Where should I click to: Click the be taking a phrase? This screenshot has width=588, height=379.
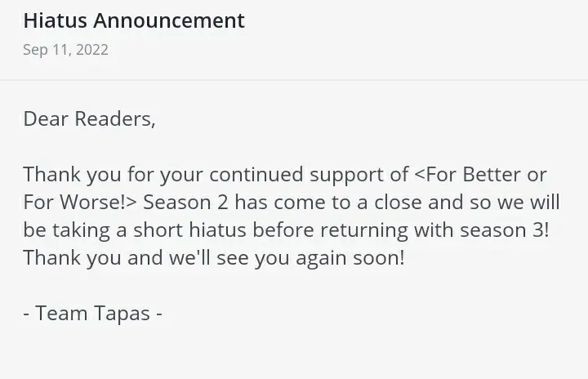tap(75, 230)
